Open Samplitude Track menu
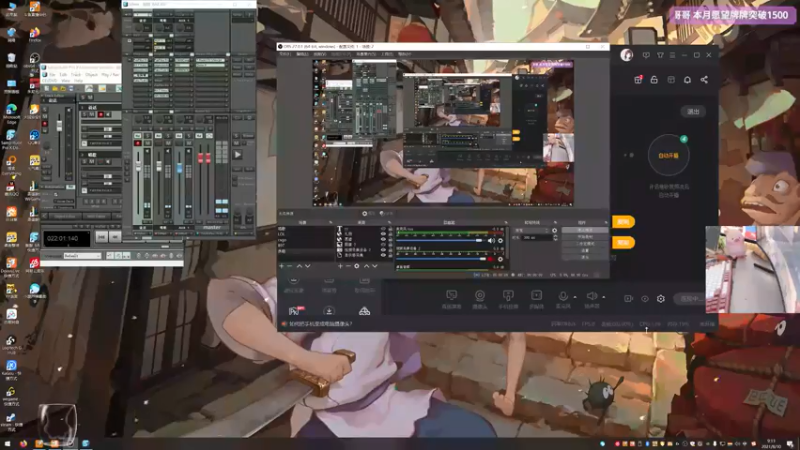This screenshot has width=800, height=450. pyautogui.click(x=77, y=74)
